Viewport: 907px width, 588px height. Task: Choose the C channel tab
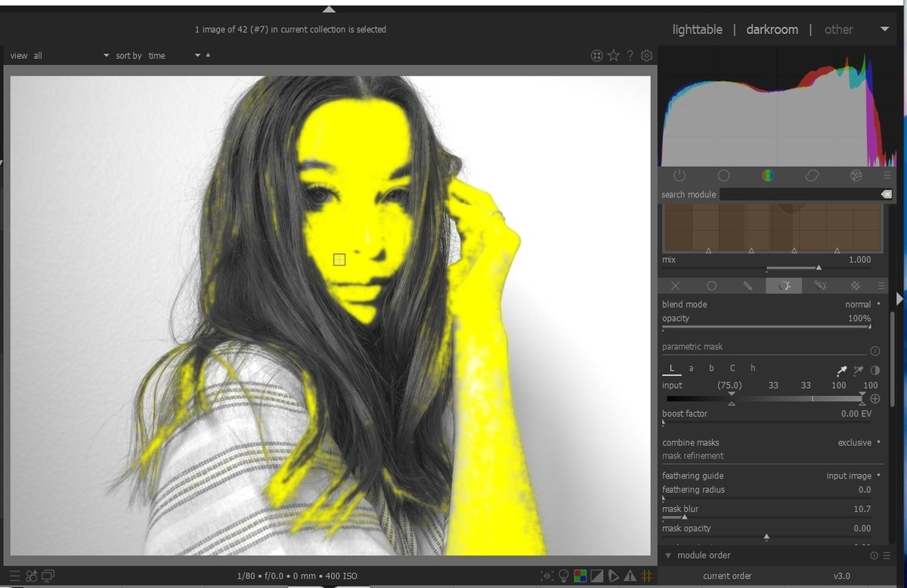coord(732,368)
